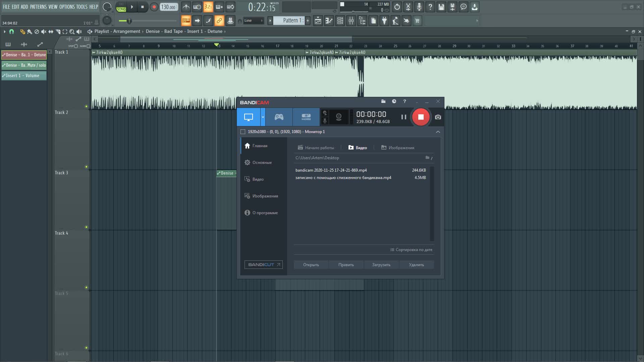The height and width of the screenshot is (362, 644).
Task: Toggle the recording countdown 3.2.1 button
Action: tap(208, 7)
